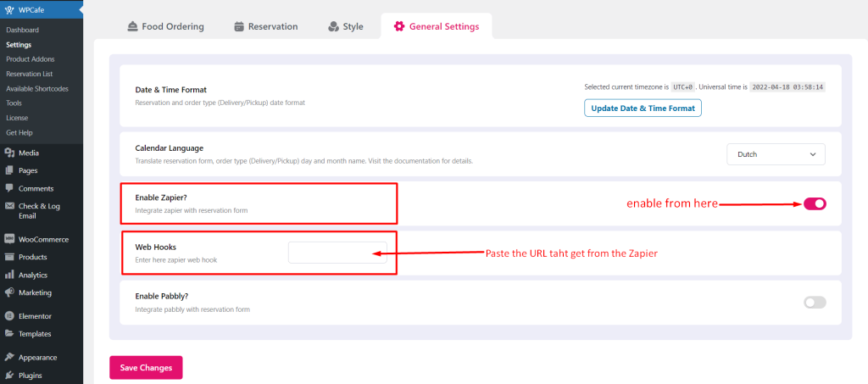Click the Pages icon in sidebar
The width and height of the screenshot is (868, 384).
[8, 170]
